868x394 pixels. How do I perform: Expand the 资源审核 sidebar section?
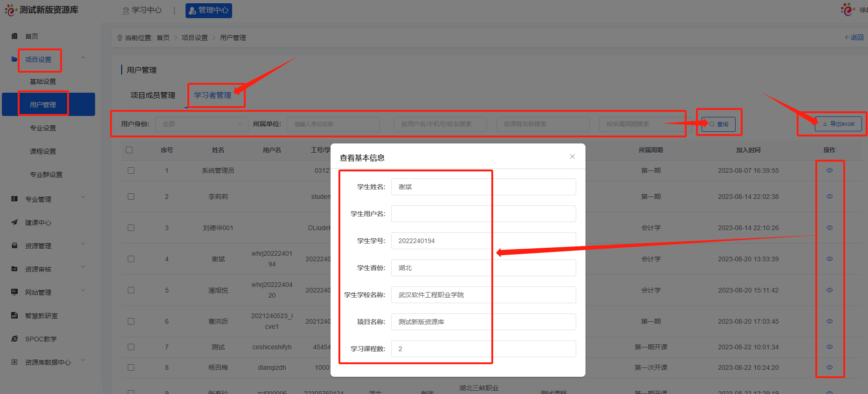[x=83, y=267]
